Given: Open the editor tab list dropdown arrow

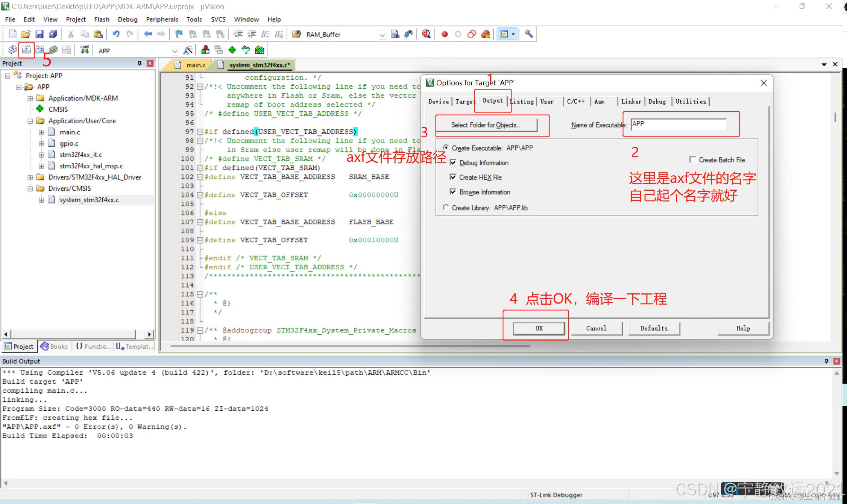Looking at the screenshot, I should pyautogui.click(x=824, y=65).
